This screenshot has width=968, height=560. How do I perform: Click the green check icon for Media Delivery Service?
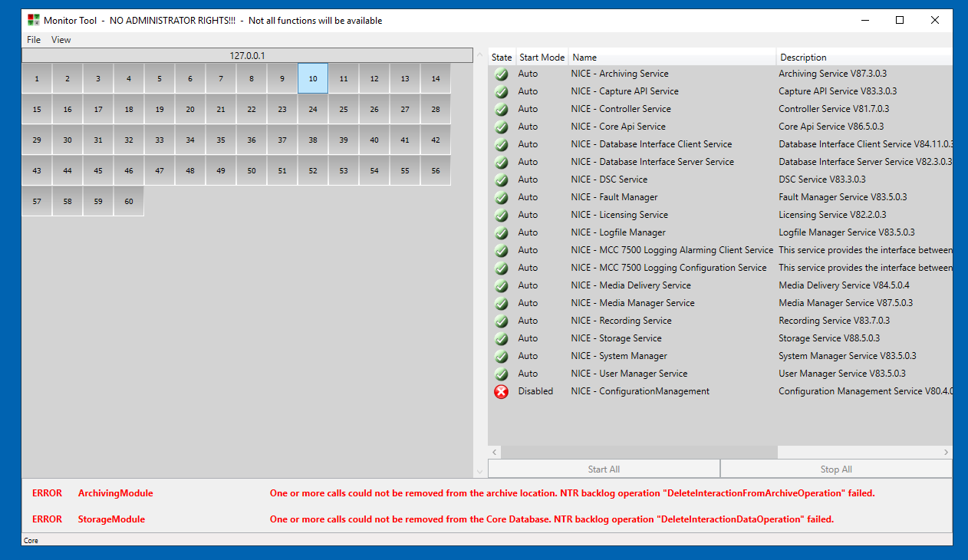pyautogui.click(x=501, y=286)
